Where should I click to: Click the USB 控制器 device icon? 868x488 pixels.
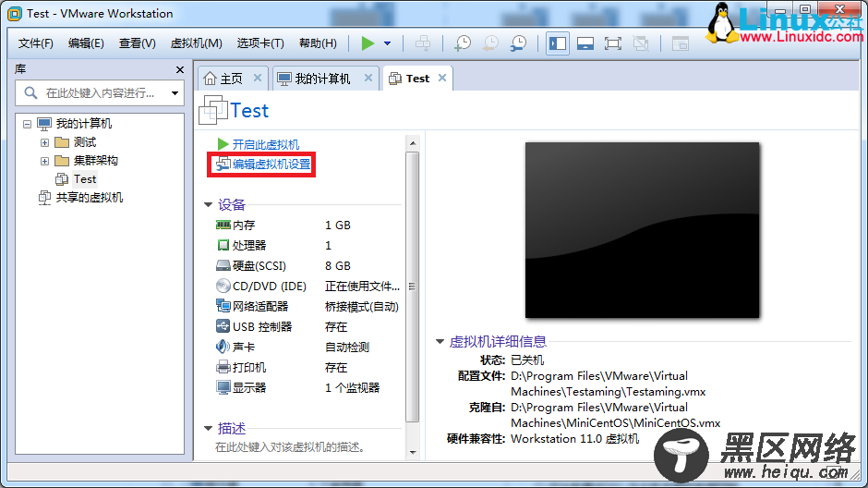[x=223, y=326]
